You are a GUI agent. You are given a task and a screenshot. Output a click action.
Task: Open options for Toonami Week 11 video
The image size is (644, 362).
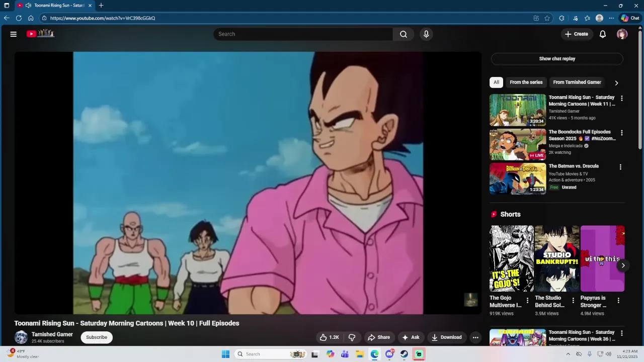pyautogui.click(x=622, y=99)
